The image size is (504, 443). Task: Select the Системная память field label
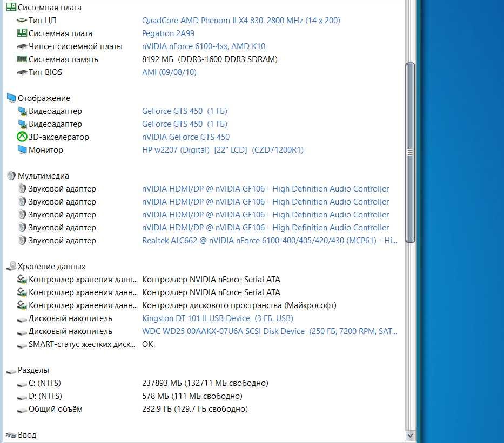(63, 59)
